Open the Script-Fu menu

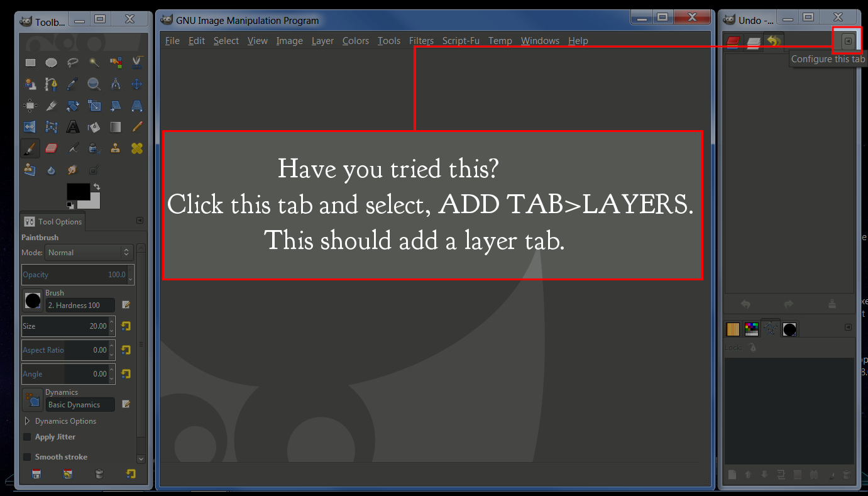[461, 41]
